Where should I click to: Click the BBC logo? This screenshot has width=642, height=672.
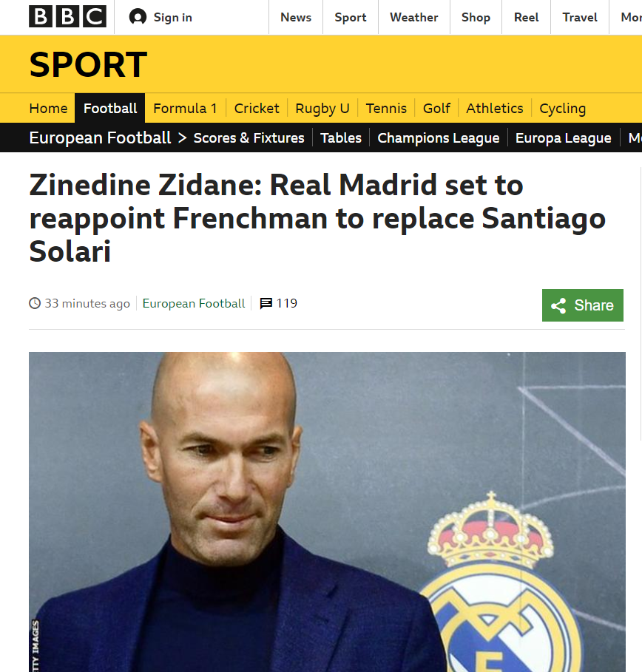point(67,17)
